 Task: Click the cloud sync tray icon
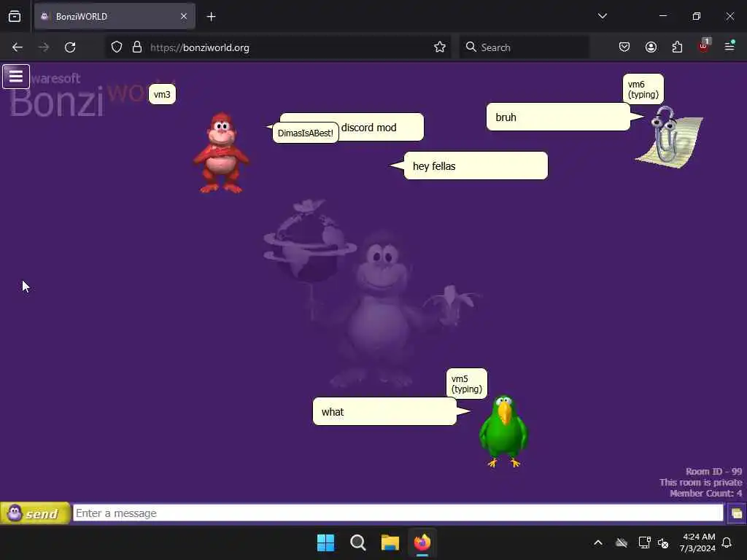point(622,542)
